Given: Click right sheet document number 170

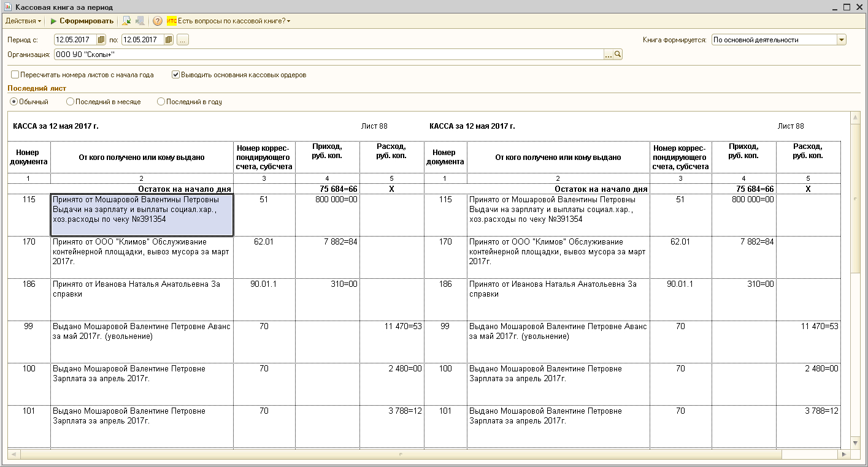Looking at the screenshot, I should 445,241.
